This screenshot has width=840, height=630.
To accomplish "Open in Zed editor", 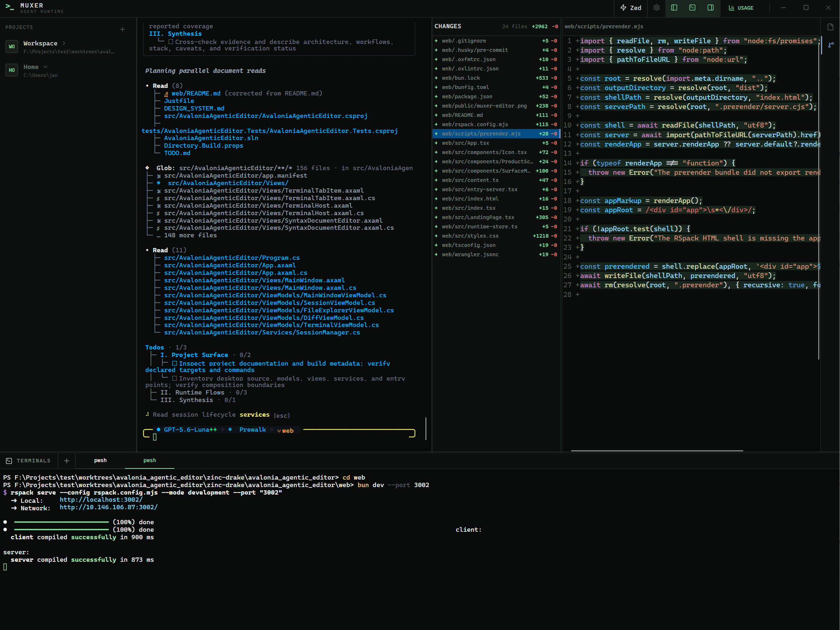I will point(631,8).
